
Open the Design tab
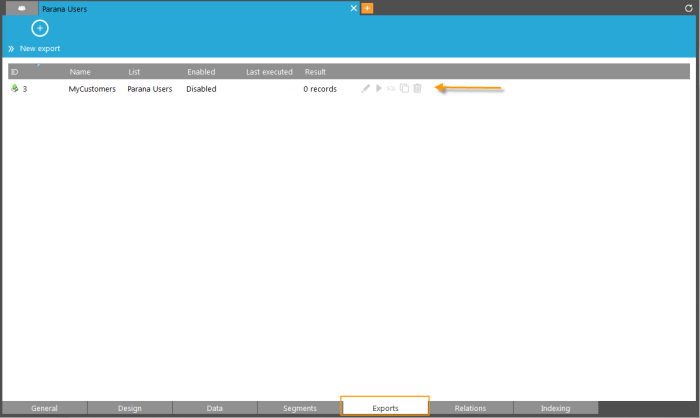[x=130, y=408]
